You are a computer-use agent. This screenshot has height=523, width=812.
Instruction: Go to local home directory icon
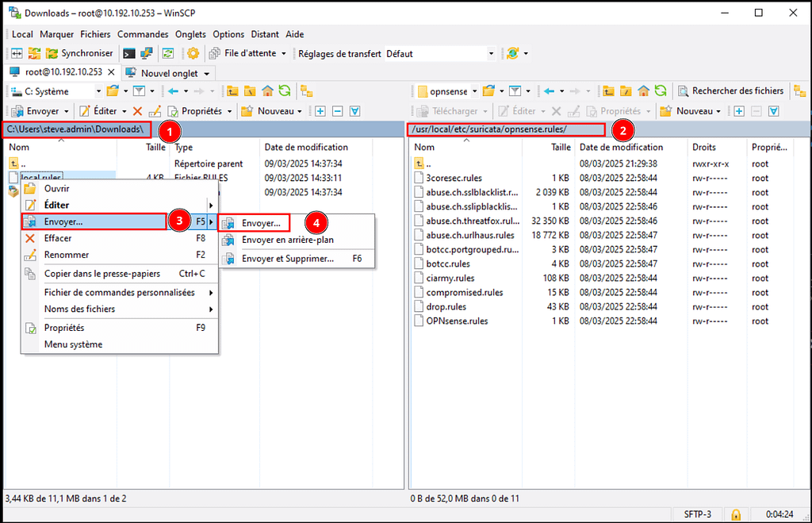click(x=267, y=91)
